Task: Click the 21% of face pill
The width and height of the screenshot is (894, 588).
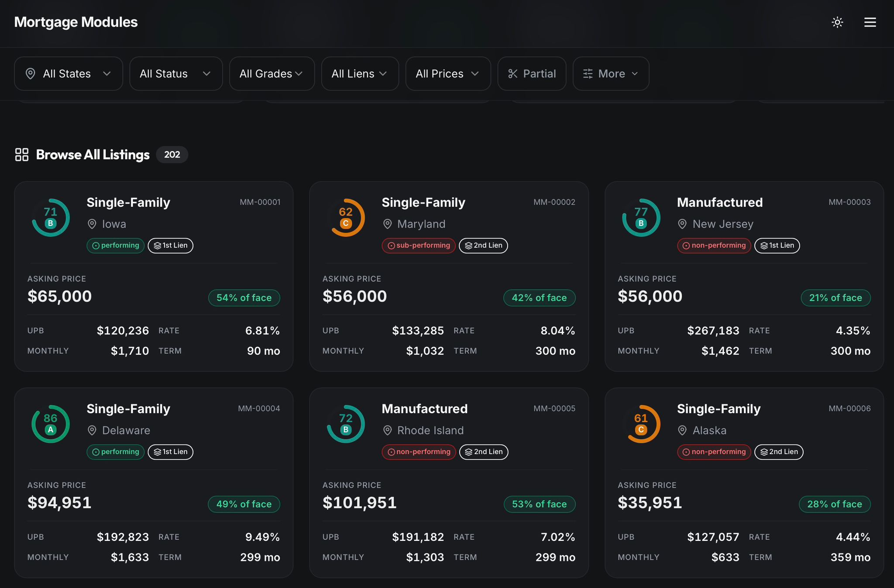Action: coord(836,298)
